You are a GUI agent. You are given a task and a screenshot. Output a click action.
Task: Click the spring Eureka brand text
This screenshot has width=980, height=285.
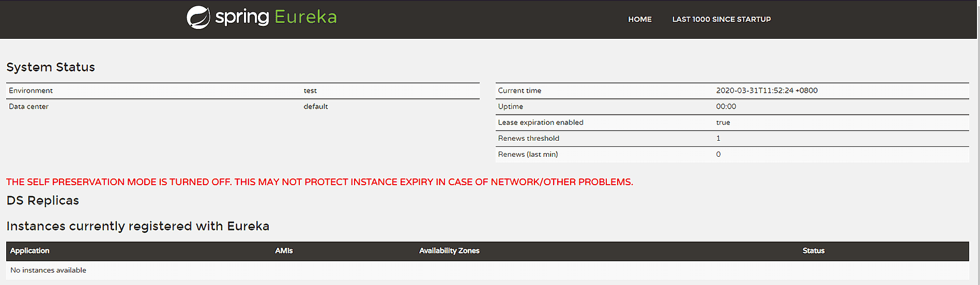pos(276,17)
